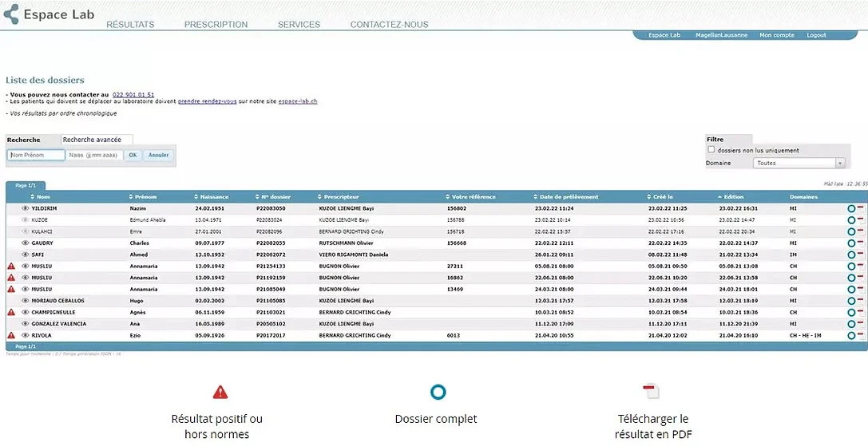Sort the table by Naissance column
The width and height of the screenshot is (868, 446).
[x=212, y=197]
